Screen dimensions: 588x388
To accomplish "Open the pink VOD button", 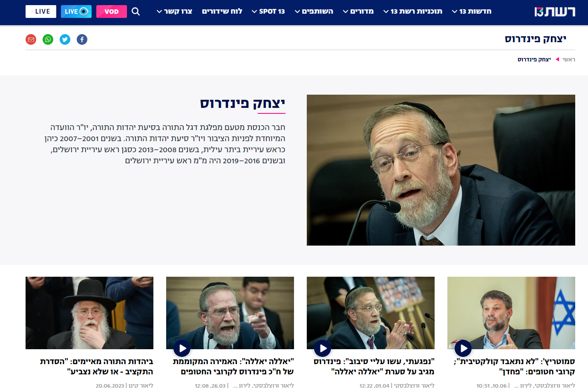I will coord(112,12).
